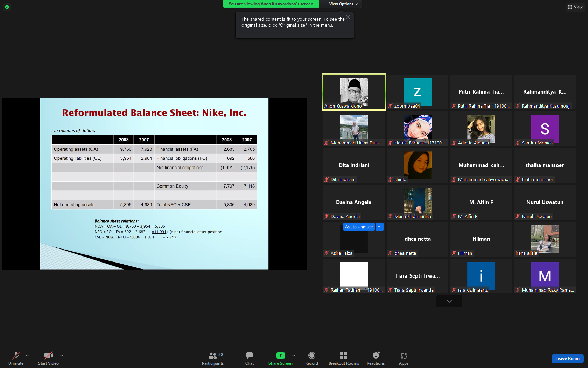Select Putri Rahma Tia's participant tile
Viewport: 588px width, 368px height.
point(481,92)
